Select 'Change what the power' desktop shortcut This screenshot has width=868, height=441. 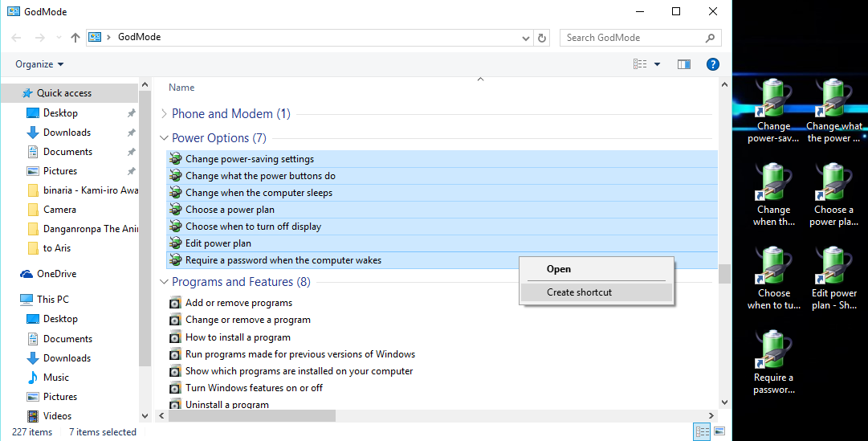click(x=833, y=112)
